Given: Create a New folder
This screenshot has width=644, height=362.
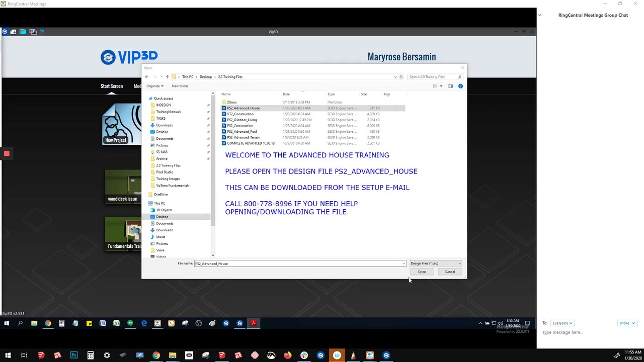Looking at the screenshot, I should [x=180, y=86].
